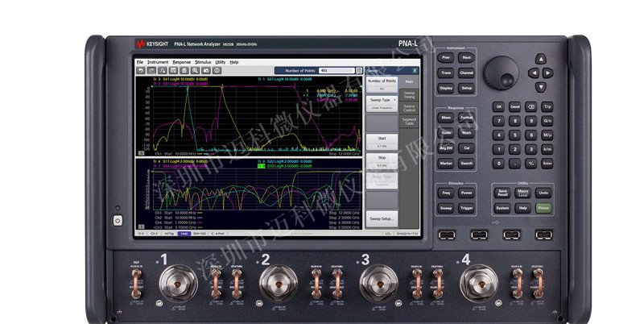
Task: Select the Port 4 test connector
Action: pyautogui.click(x=479, y=284)
